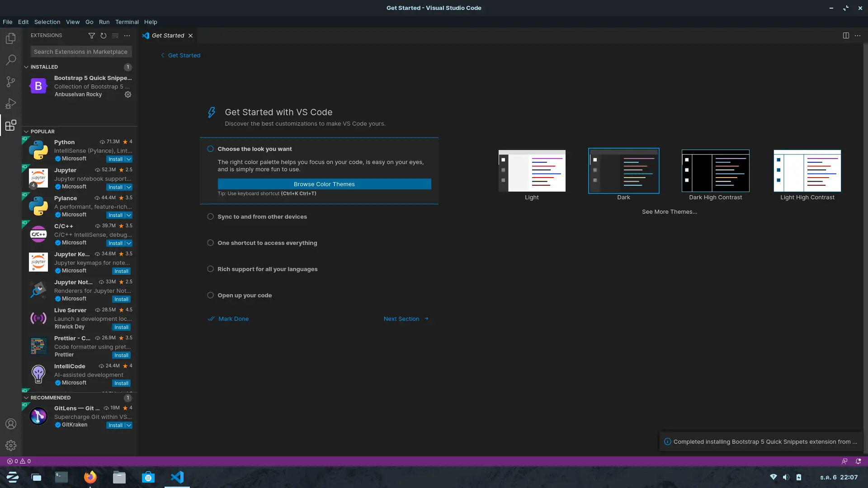Launch Firefox from the taskbar
Viewport: 868px width, 488px height.
click(x=90, y=477)
